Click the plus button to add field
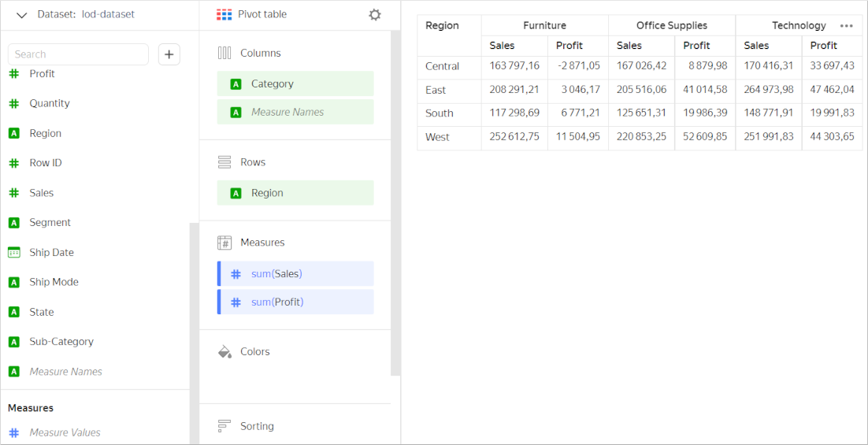The height and width of the screenshot is (445, 868). (169, 54)
